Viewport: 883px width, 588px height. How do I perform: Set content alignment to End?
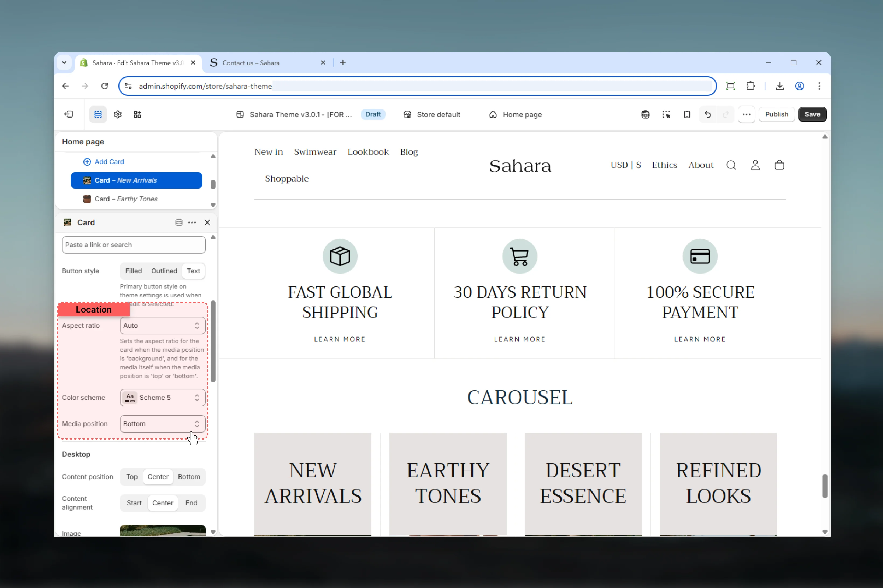[191, 503]
